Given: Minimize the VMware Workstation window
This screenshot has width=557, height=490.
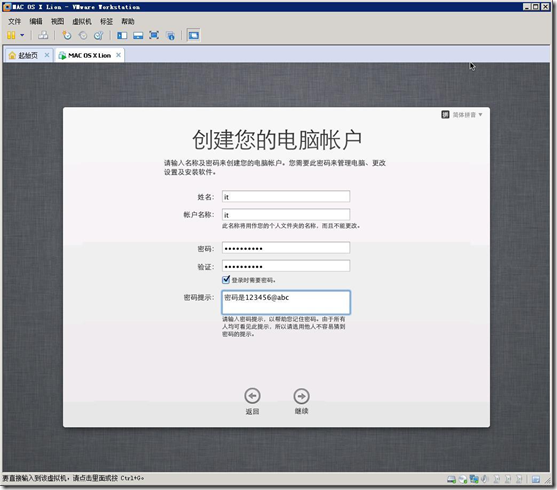Looking at the screenshot, I should [527, 6].
